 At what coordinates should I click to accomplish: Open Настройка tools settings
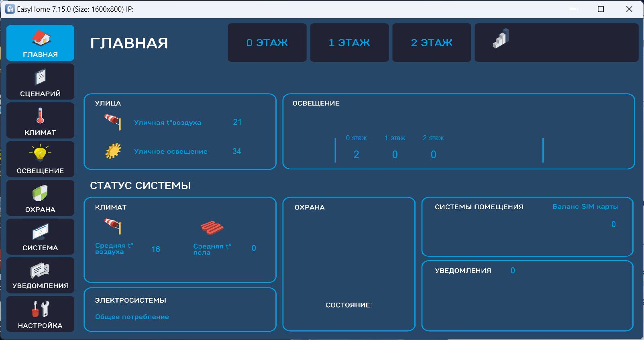click(41, 314)
